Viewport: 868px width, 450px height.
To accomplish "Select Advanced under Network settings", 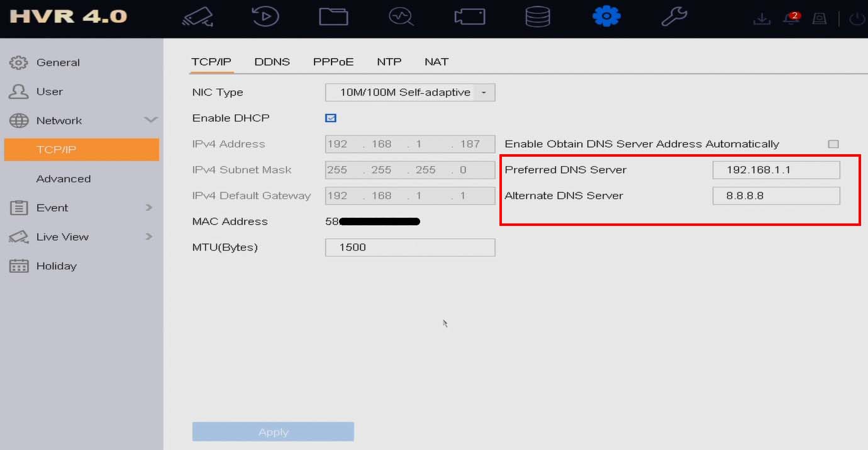I will [x=63, y=178].
